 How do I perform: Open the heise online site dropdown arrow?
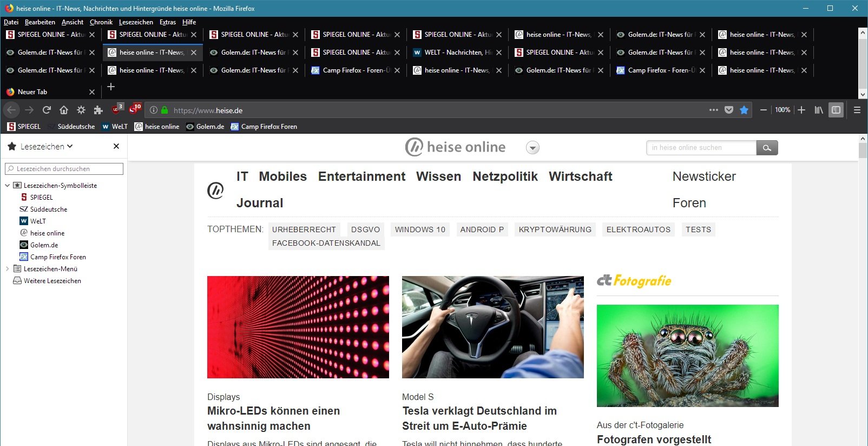coord(532,148)
